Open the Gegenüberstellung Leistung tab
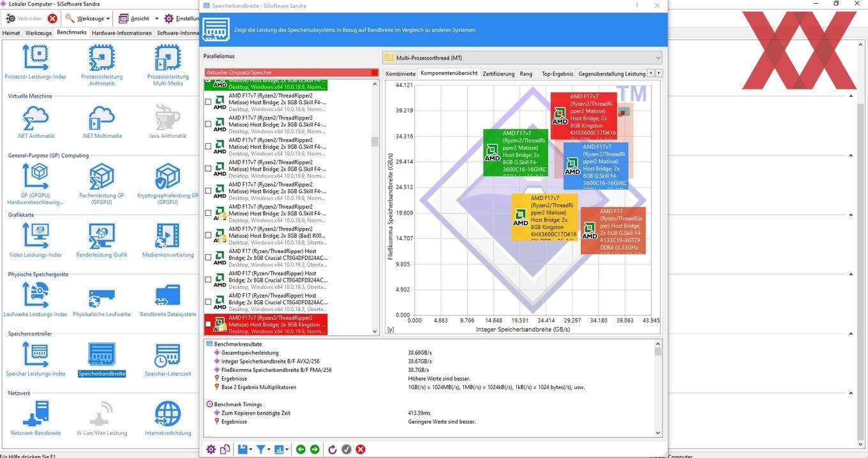This screenshot has height=458, width=868. tap(611, 73)
